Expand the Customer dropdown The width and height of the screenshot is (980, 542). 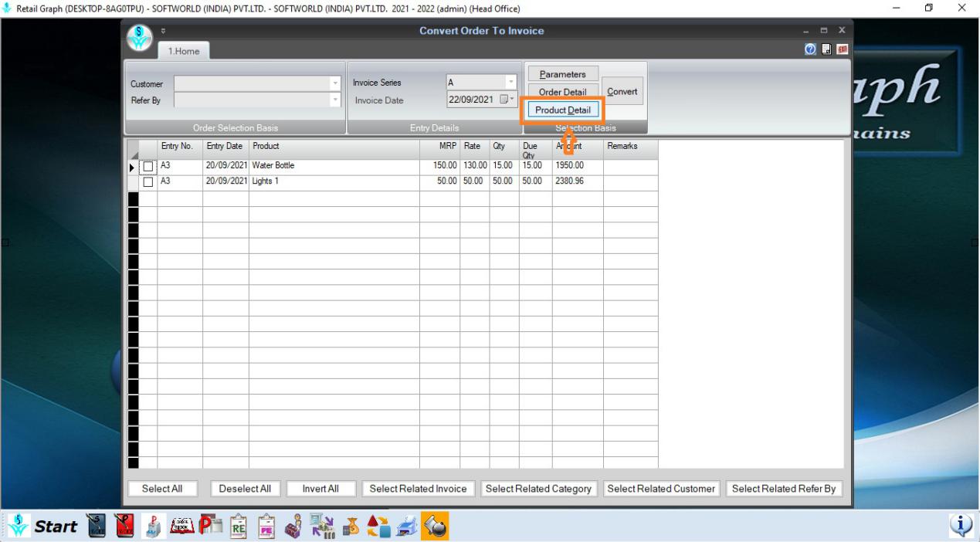(x=334, y=83)
